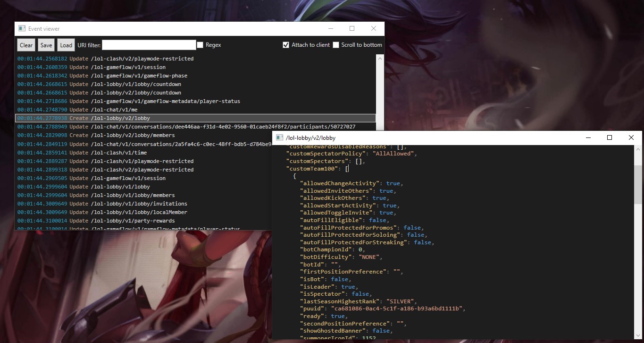Image resolution: width=644 pixels, height=343 pixels.
Task: Click the Event viewer window icon
Action: pyautogui.click(x=22, y=28)
